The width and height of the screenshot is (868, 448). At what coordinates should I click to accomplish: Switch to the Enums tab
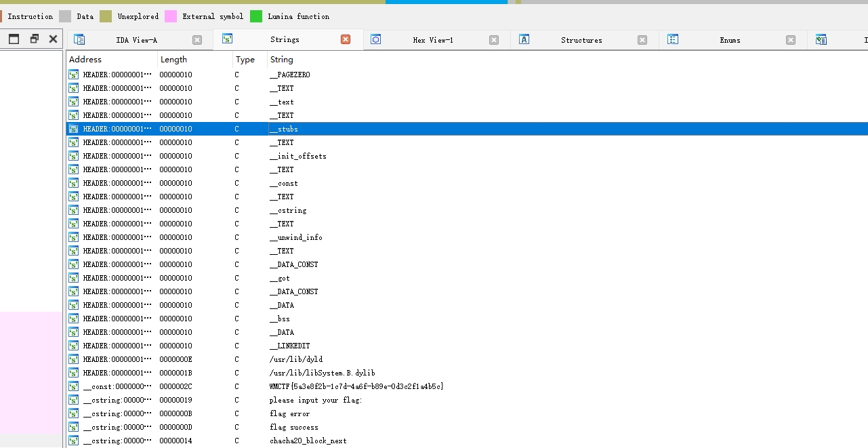pos(729,40)
